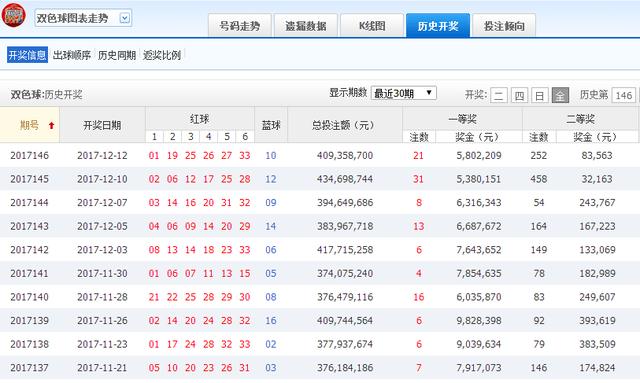Click the red lottery site logo
Image resolution: width=640 pixels, height=383 pixels.
(13, 15)
